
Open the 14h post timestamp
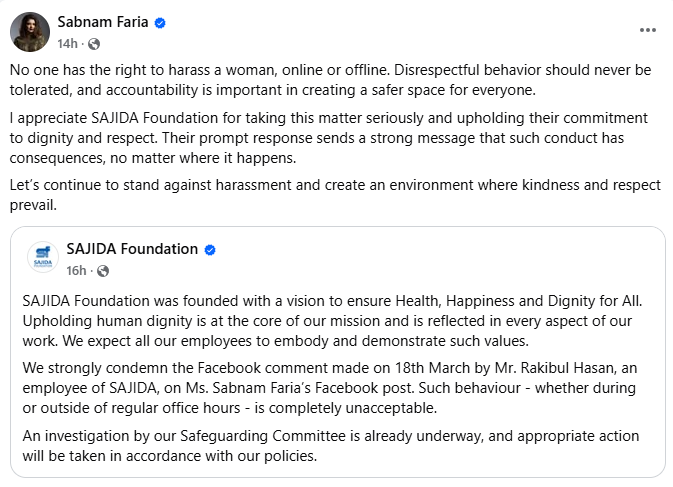67,44
